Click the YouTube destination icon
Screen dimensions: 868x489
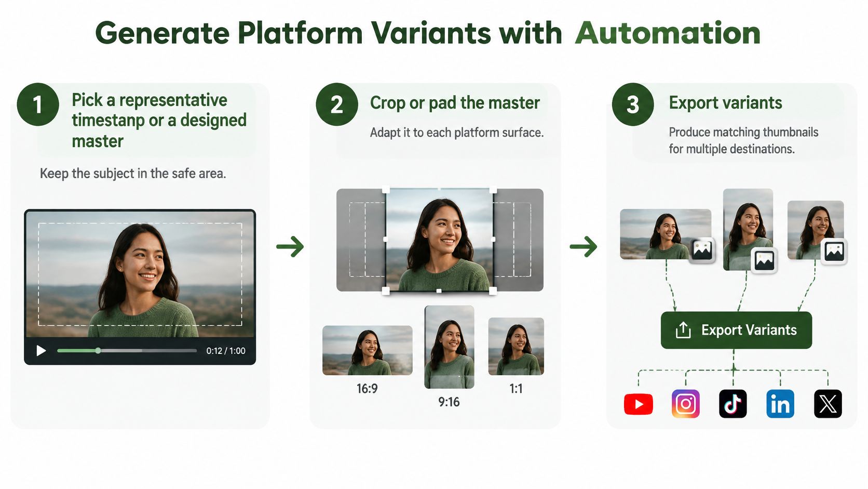coord(638,404)
